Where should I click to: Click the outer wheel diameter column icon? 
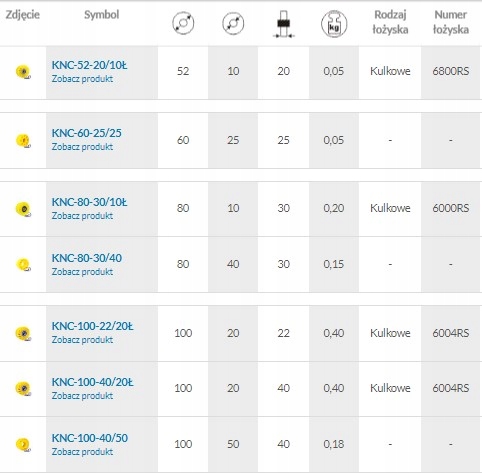183,23
